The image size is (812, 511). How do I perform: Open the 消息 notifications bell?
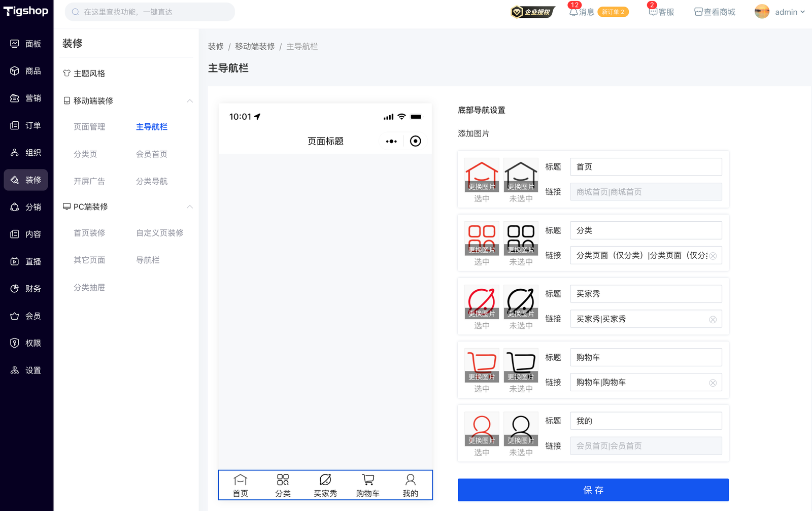[582, 12]
